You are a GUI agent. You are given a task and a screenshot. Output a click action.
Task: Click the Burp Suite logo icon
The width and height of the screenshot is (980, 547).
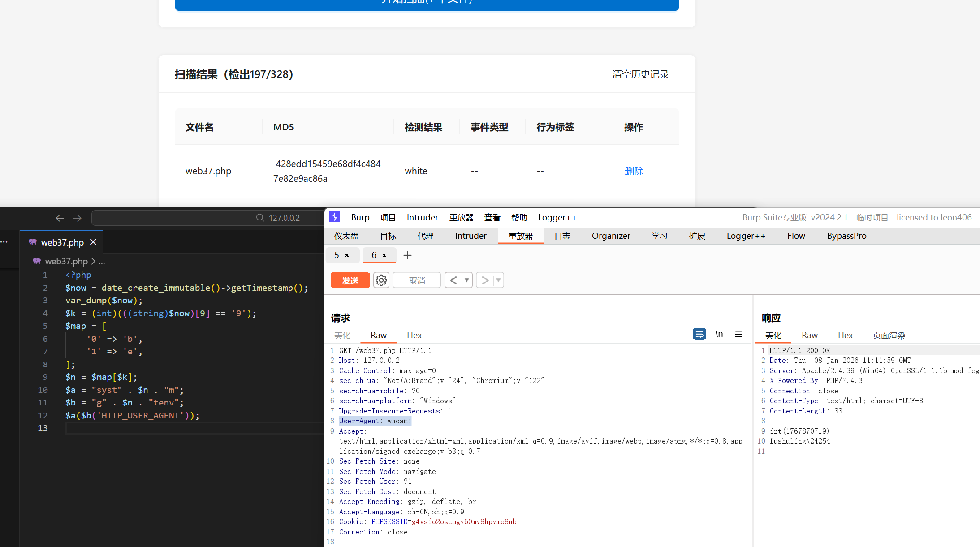click(335, 217)
